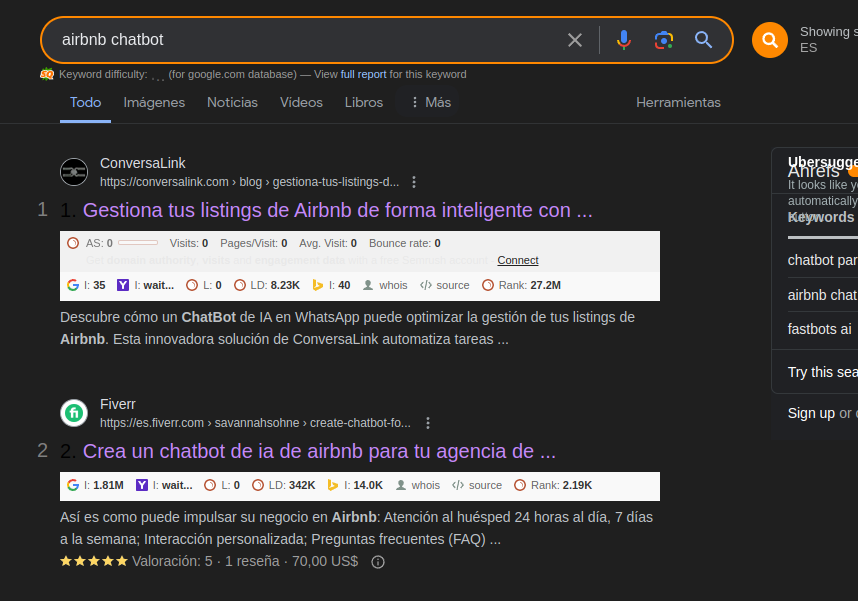The width and height of the screenshot is (858, 601).
Task: Open the Keywords tab in sidebar
Action: pos(821,217)
